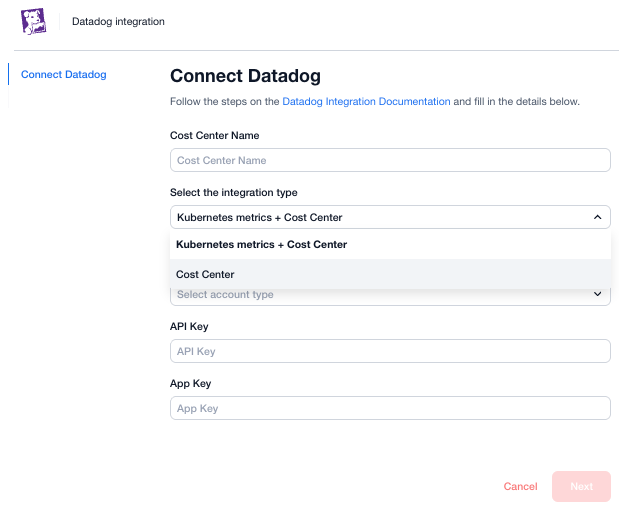619x514 pixels.
Task: Click the Datadog logo icon
Action: click(33, 21)
